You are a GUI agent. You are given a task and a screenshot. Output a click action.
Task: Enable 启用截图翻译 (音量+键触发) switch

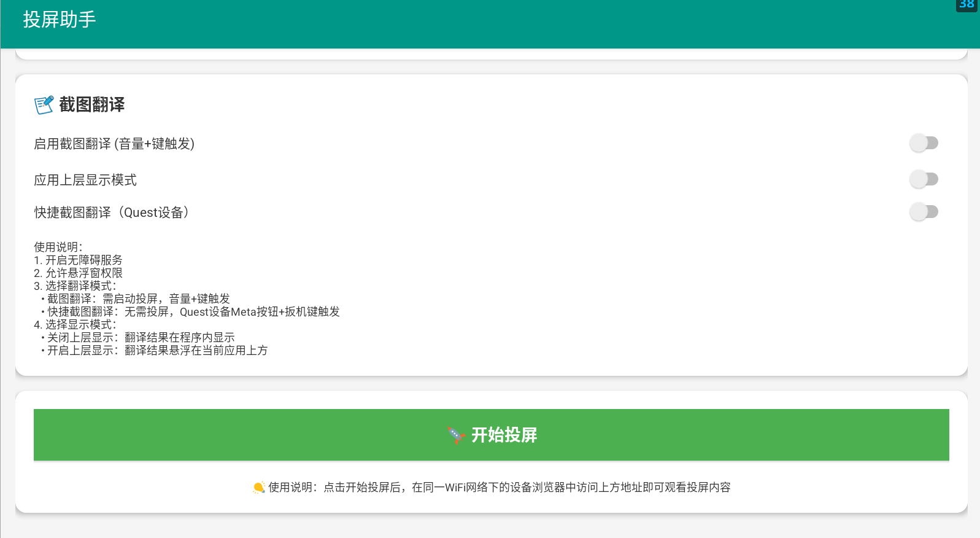(924, 143)
